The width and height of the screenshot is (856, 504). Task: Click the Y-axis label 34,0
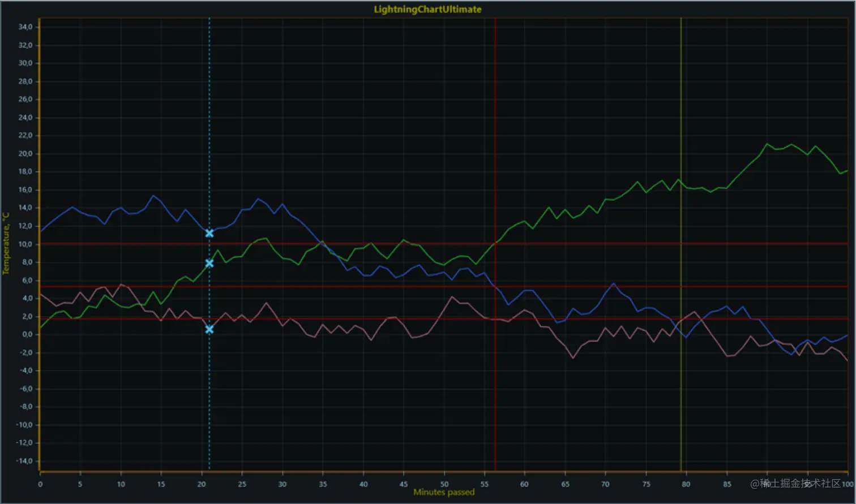pyautogui.click(x=25, y=27)
